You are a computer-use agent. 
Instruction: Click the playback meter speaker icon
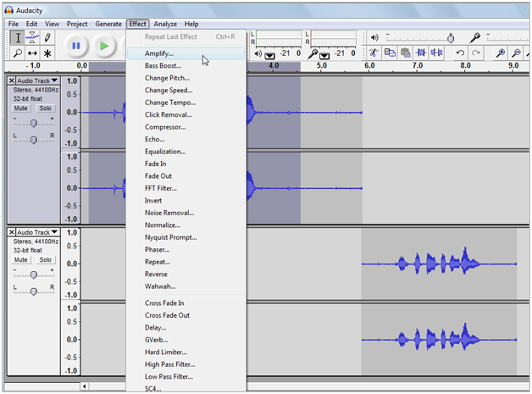(x=258, y=53)
